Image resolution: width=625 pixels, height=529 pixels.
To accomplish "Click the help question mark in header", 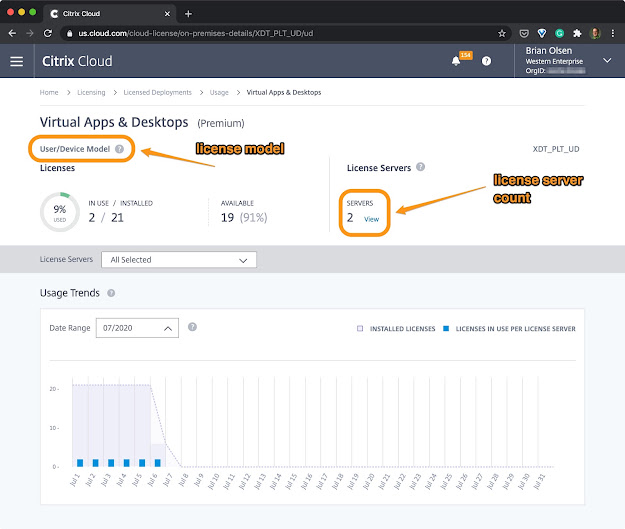I will 486,61.
